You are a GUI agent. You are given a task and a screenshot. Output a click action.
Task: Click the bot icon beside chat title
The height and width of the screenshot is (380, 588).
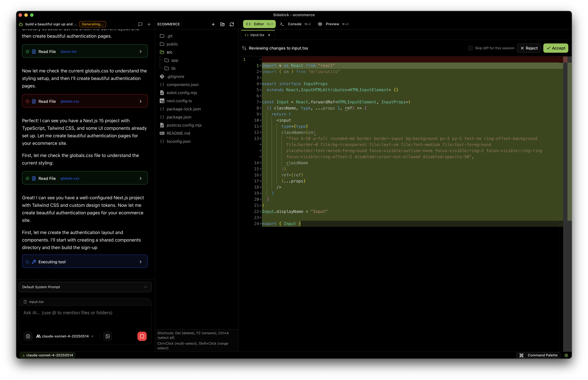[21, 24]
